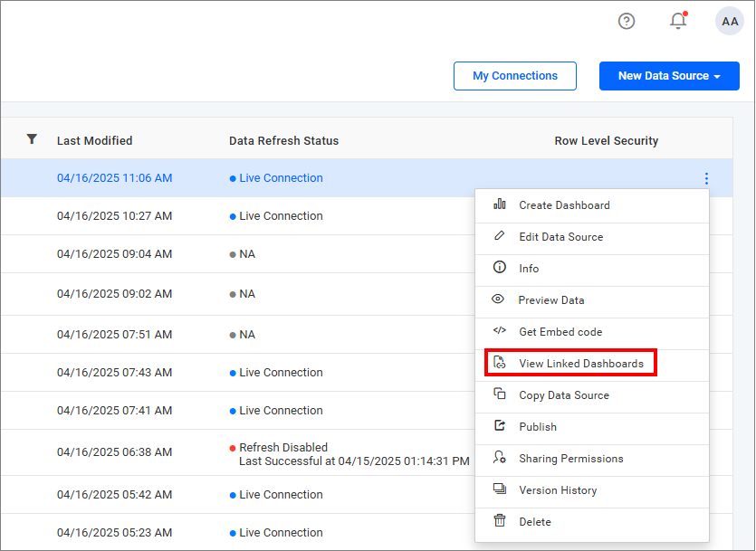Select the Create Dashboard icon
This screenshot has height=551, width=756.
click(500, 204)
